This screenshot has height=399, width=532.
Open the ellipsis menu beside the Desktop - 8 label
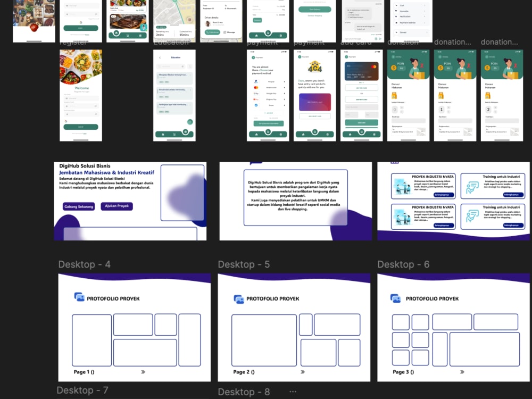(x=293, y=392)
